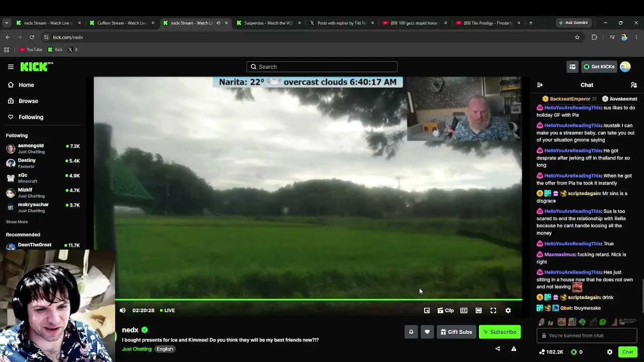The height and width of the screenshot is (362, 644).
Task: Send message with Chat button
Action: (627, 352)
